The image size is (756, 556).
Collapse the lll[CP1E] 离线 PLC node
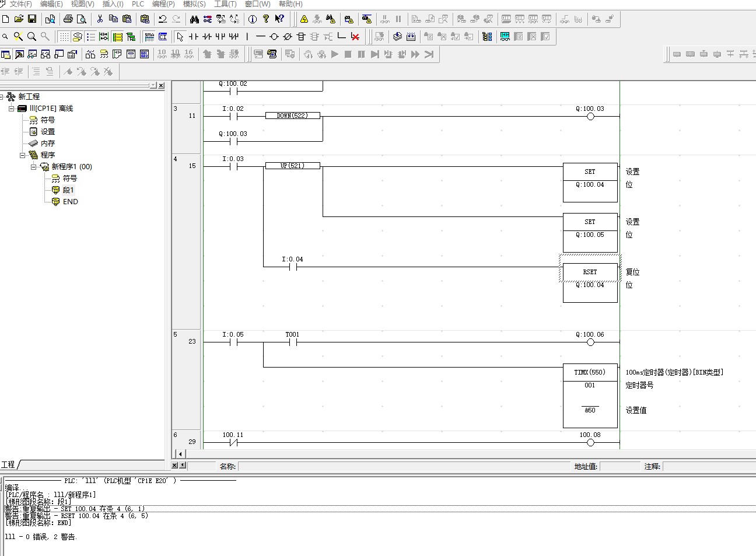(11, 109)
